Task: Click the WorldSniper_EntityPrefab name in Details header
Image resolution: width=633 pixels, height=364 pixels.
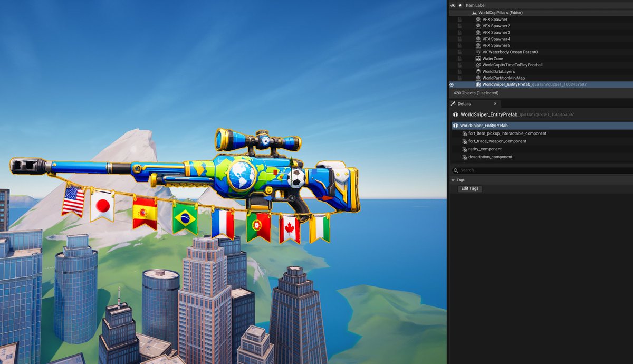Action: point(489,114)
